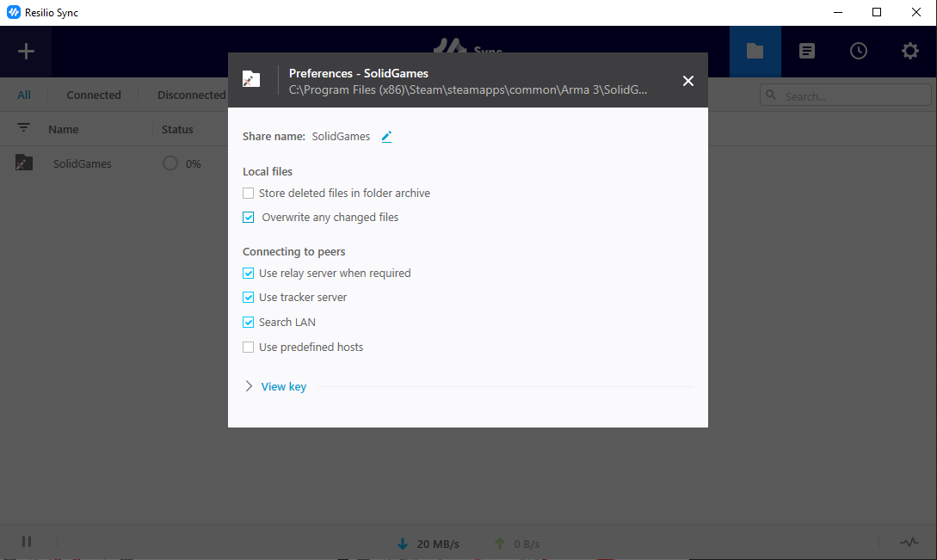937x560 pixels.
Task: Open the notes/log list icon
Action: pyautogui.click(x=807, y=52)
